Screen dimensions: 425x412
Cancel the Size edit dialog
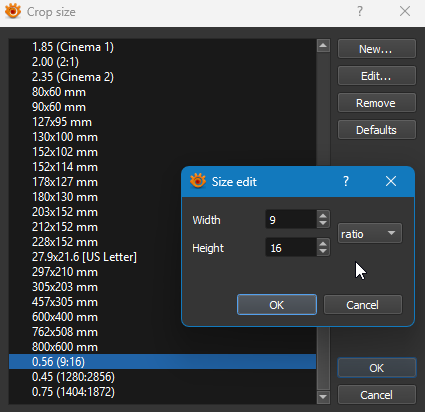(363, 305)
